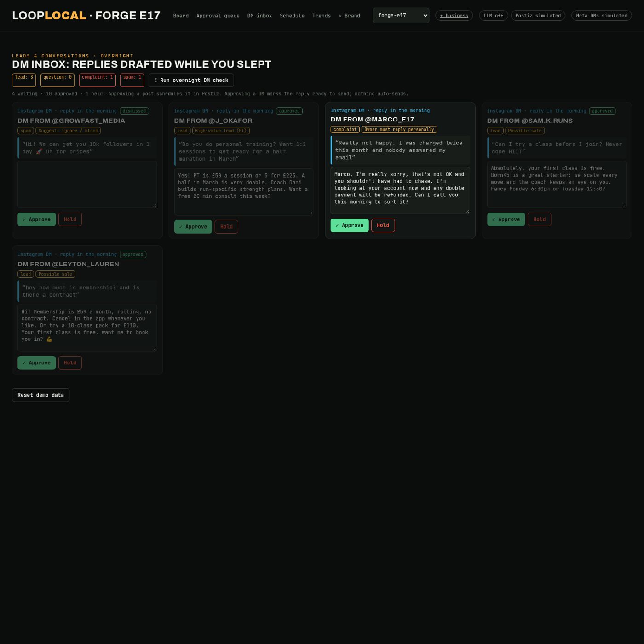Approve reply to @marco_e17 complaint
The height and width of the screenshot is (644, 644).
click(x=350, y=225)
